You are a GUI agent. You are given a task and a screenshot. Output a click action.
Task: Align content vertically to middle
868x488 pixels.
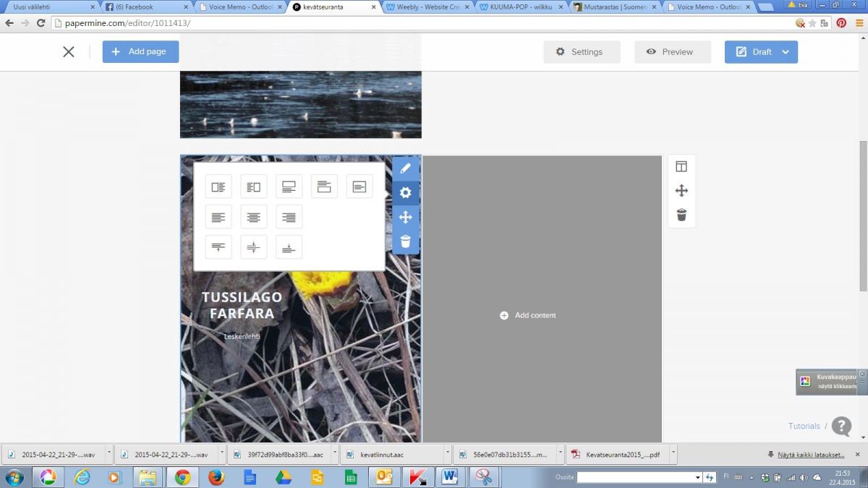pyautogui.click(x=253, y=247)
